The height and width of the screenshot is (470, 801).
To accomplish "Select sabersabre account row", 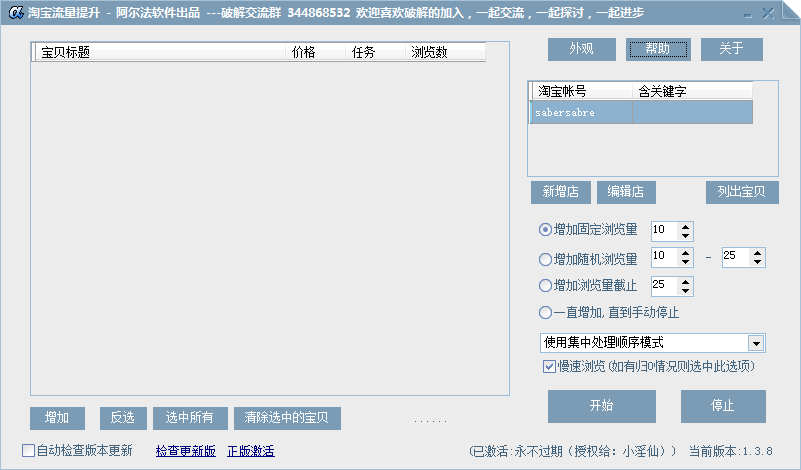I will 580,113.
